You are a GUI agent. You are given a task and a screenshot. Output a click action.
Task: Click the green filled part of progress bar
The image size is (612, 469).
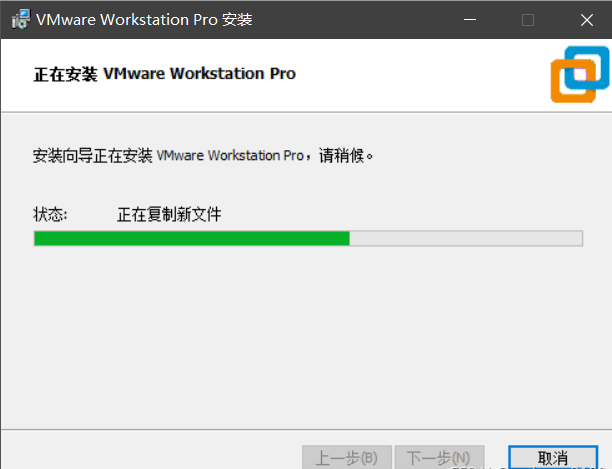192,238
